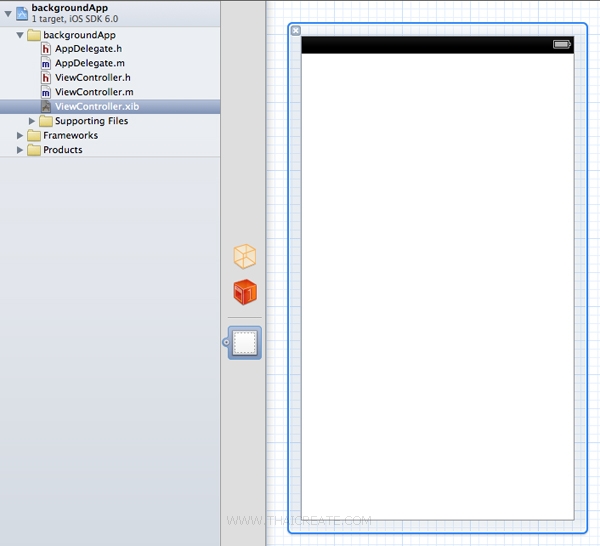Select the white main view on the canvas

437,286
